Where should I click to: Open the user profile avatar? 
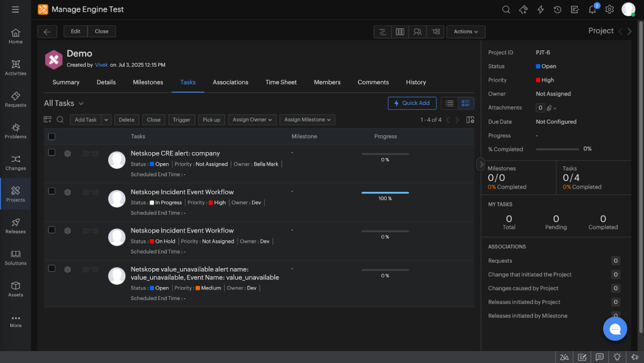628,9
